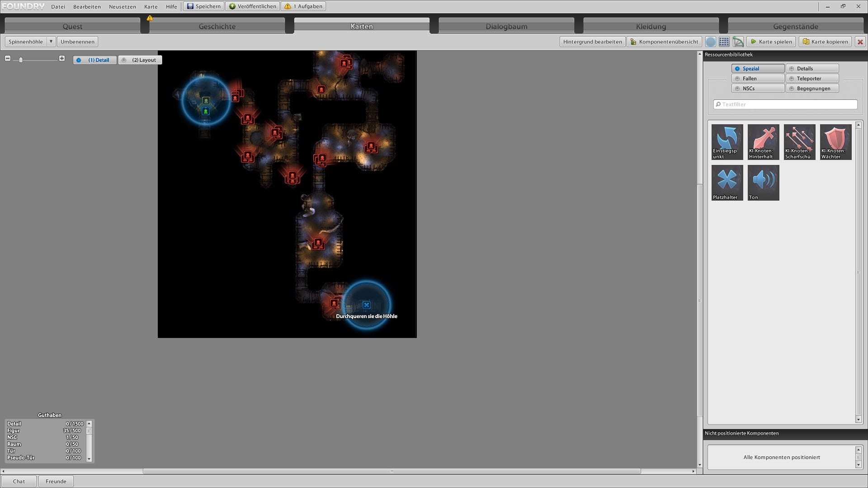Viewport: 868px width, 488px height.
Task: Select the Fallen radio option
Action: click(758, 79)
